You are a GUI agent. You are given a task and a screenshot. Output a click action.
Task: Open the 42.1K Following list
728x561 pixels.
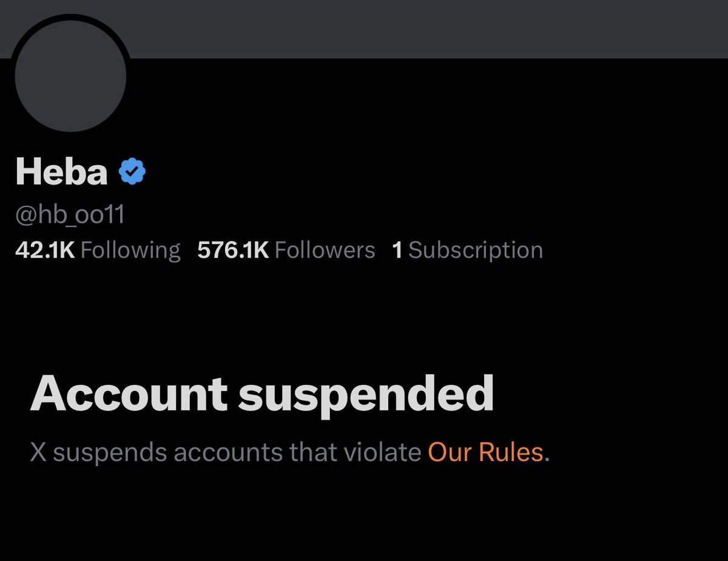click(98, 250)
